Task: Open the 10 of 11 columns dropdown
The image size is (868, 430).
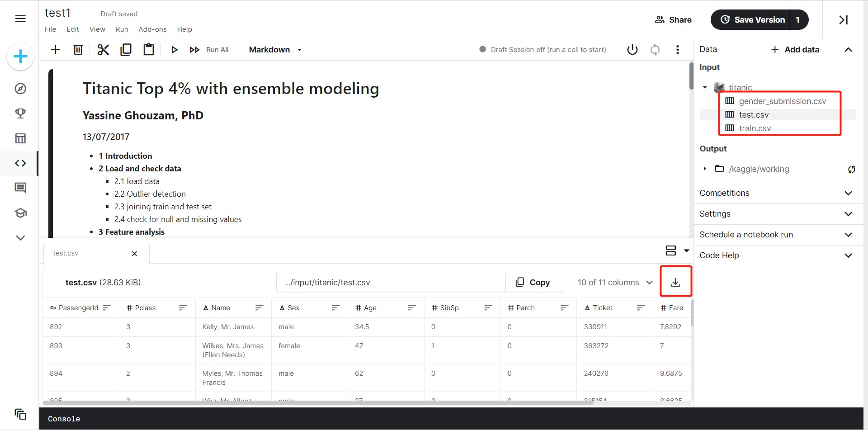Action: 615,283
